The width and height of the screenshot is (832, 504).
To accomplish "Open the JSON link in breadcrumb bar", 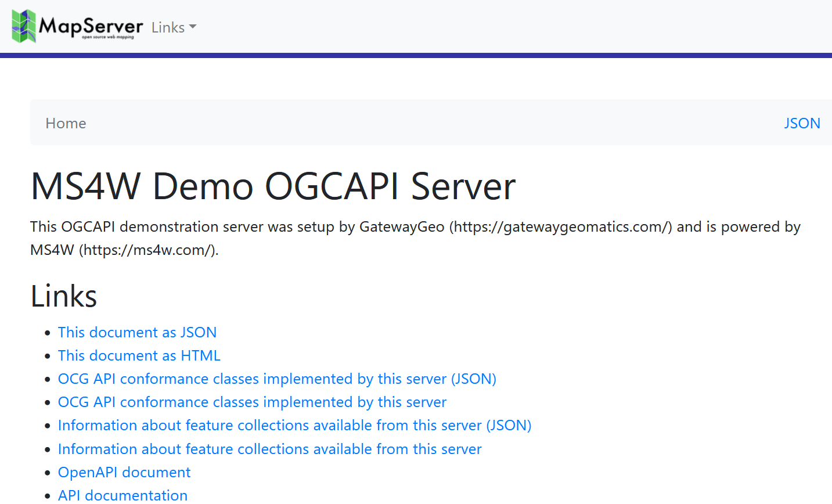I will click(802, 123).
